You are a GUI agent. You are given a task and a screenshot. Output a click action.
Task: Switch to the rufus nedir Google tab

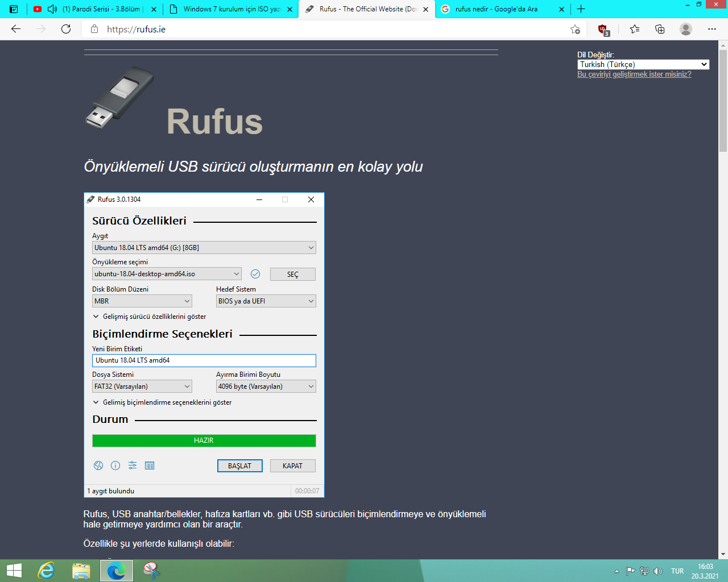pyautogui.click(x=502, y=9)
